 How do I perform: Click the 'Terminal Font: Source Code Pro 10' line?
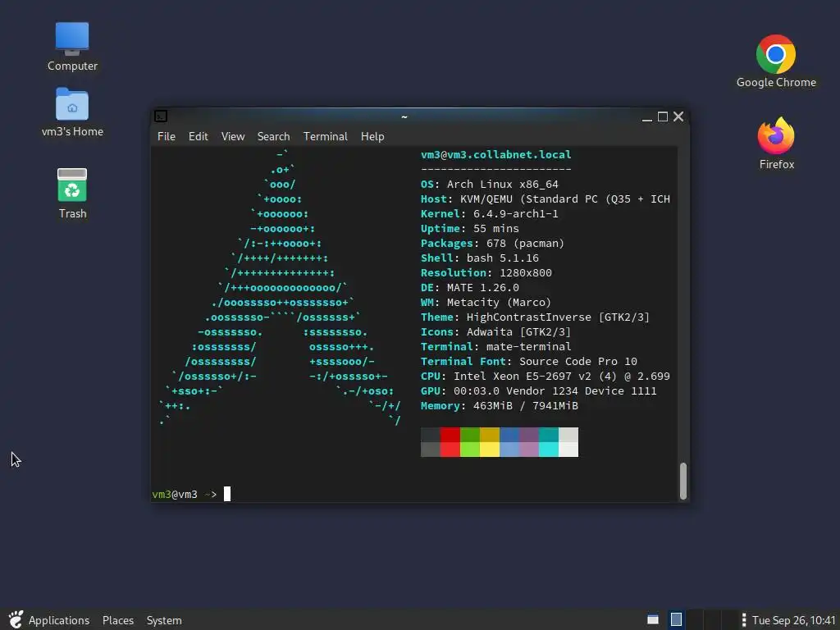(529, 362)
